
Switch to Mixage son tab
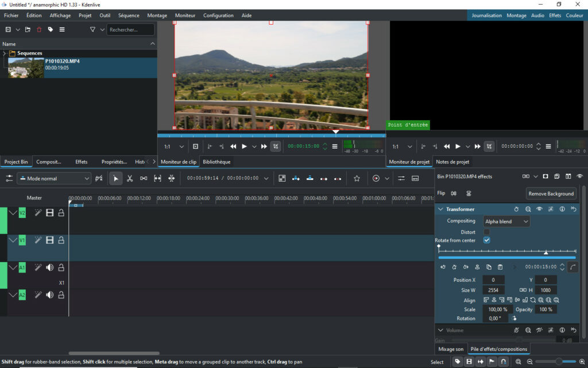451,349
